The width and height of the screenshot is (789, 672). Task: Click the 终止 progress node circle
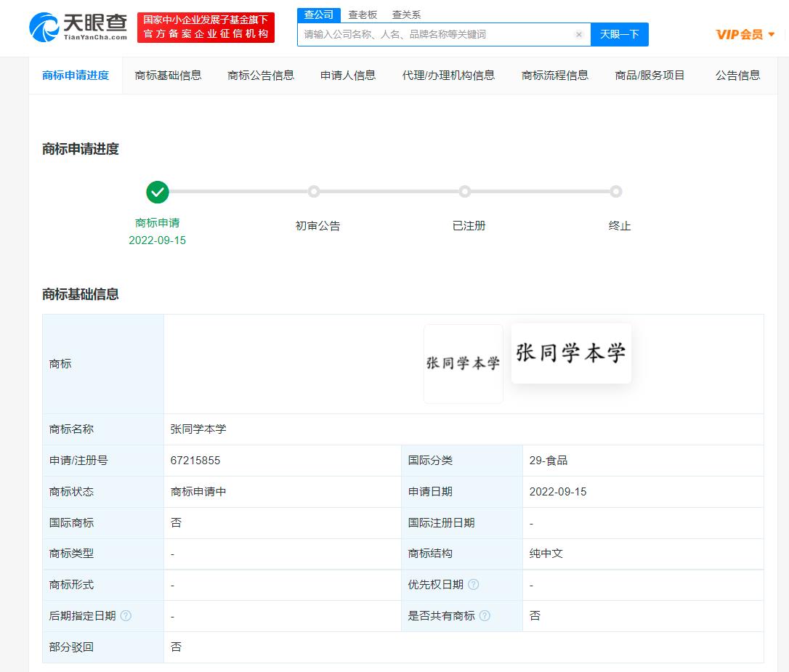click(616, 192)
